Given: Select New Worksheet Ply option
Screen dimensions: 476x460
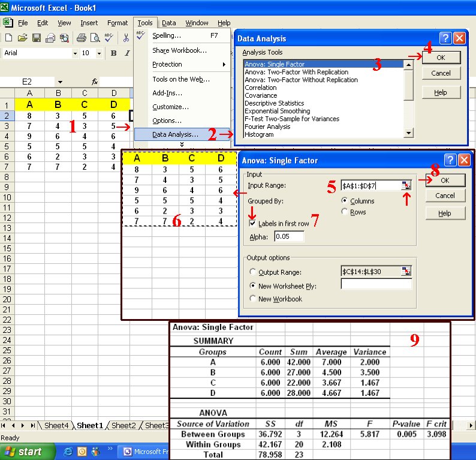Looking at the screenshot, I should click(x=252, y=285).
